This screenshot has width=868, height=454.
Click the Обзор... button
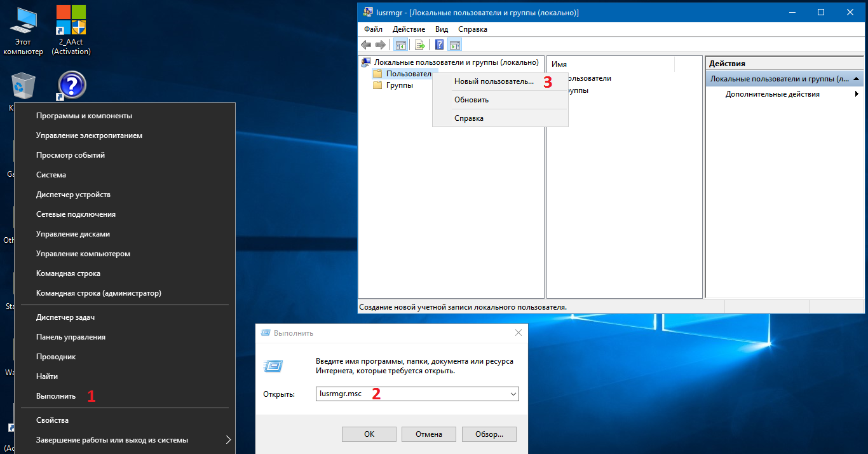(x=489, y=434)
